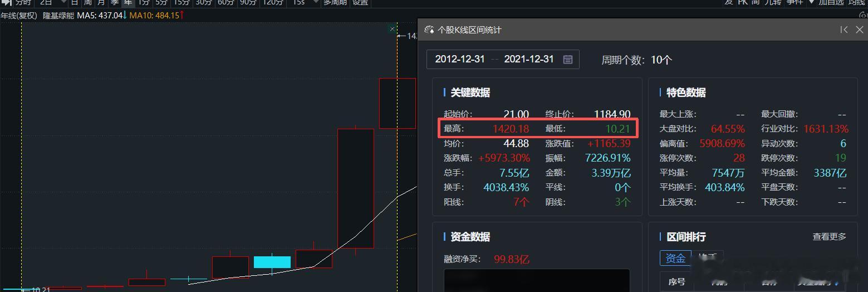Click the 最低 value 10.21
This screenshot has height=292, width=868.
[x=618, y=129]
